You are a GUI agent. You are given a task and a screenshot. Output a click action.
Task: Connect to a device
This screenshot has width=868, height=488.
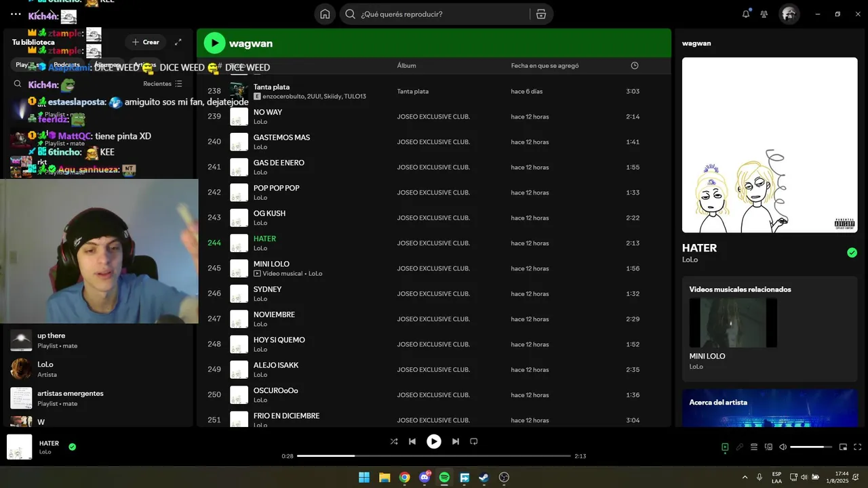pyautogui.click(x=768, y=447)
